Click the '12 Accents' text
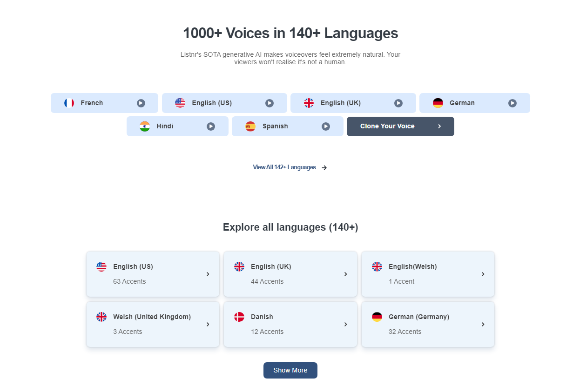The width and height of the screenshot is (573, 392). [x=267, y=332]
